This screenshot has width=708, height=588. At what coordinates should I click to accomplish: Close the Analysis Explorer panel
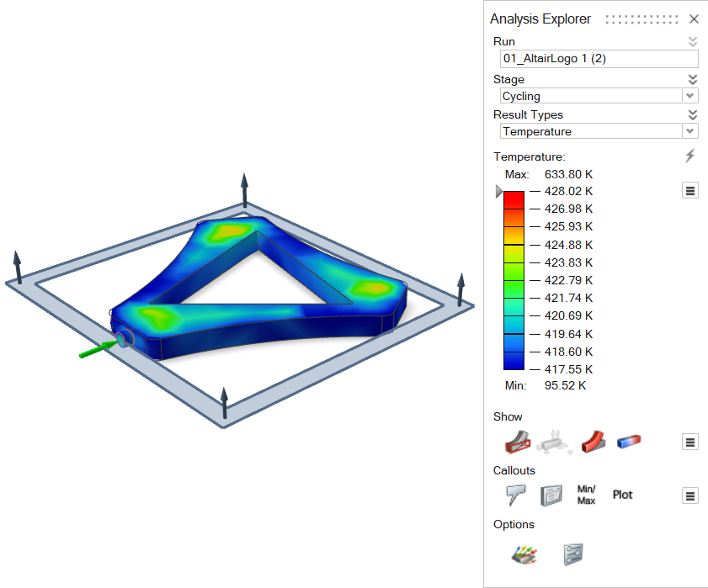click(x=694, y=19)
